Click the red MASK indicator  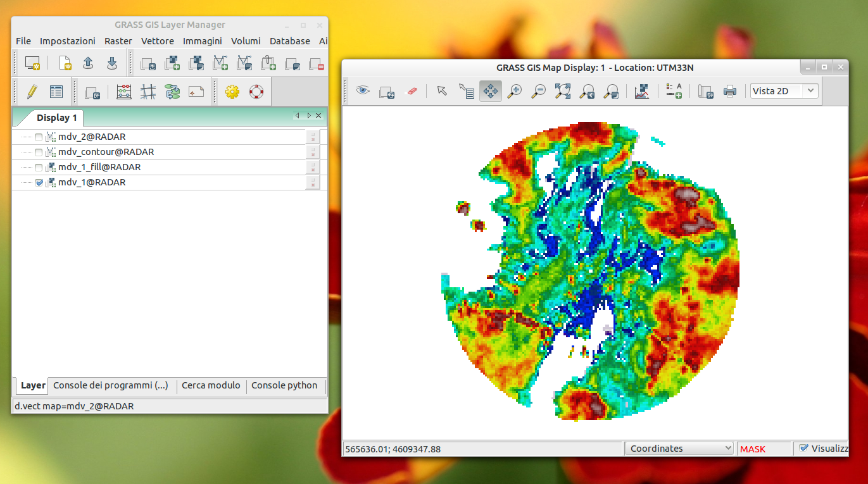click(753, 449)
